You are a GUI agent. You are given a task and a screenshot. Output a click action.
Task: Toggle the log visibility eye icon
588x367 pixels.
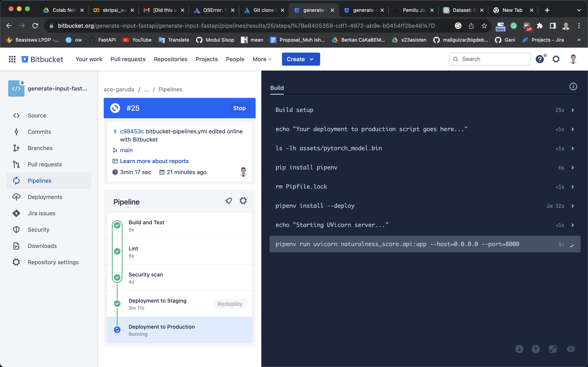pyautogui.click(x=571, y=349)
